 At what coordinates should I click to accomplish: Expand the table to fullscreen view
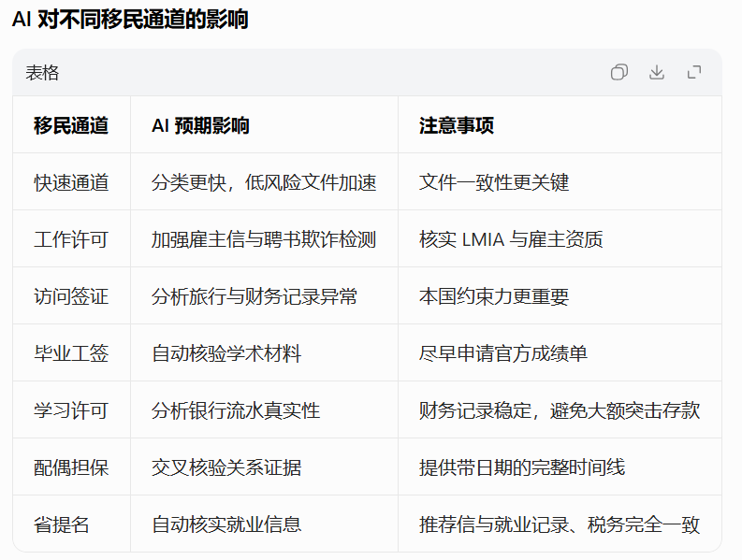[x=694, y=73]
